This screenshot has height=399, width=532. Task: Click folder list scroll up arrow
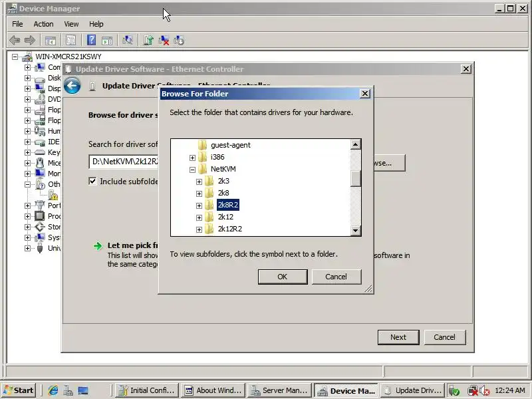(355, 145)
